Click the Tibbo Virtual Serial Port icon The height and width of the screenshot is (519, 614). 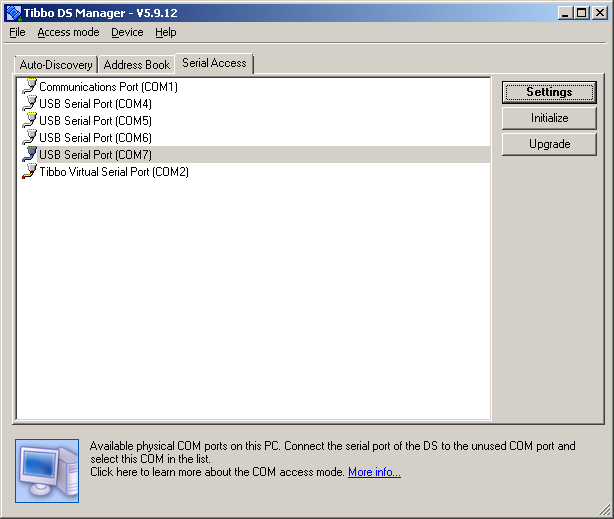[28, 172]
